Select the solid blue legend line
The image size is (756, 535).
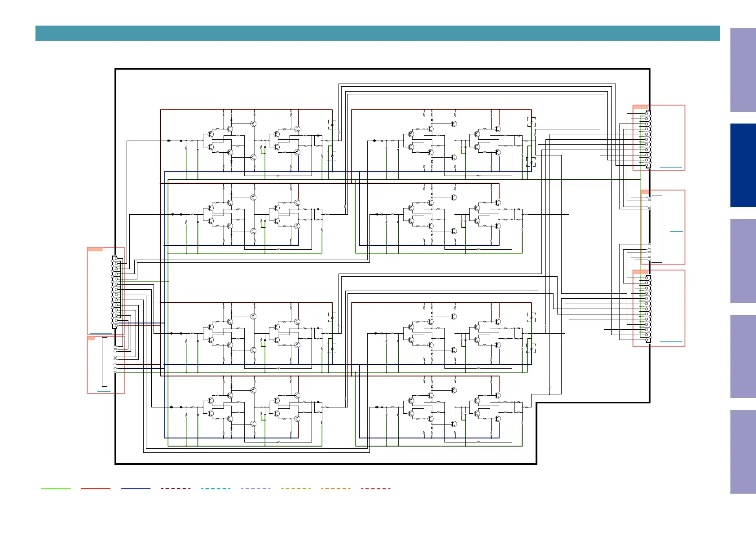click(x=136, y=489)
